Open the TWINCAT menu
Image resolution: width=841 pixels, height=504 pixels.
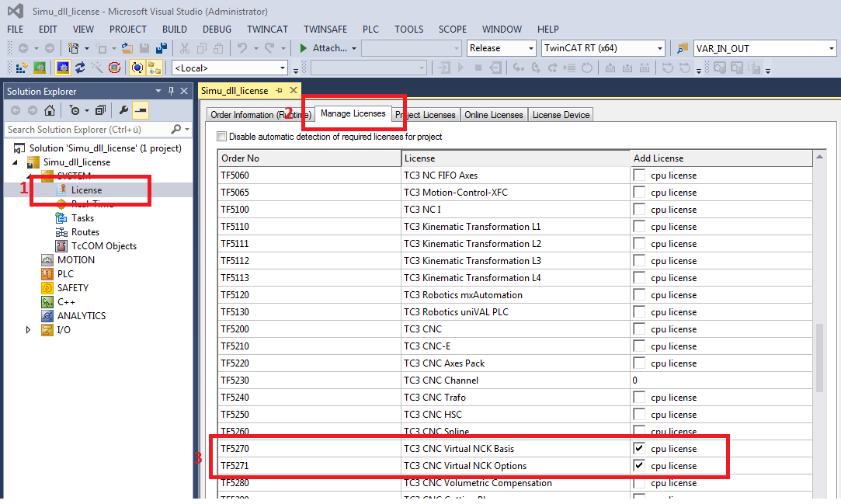click(x=267, y=30)
